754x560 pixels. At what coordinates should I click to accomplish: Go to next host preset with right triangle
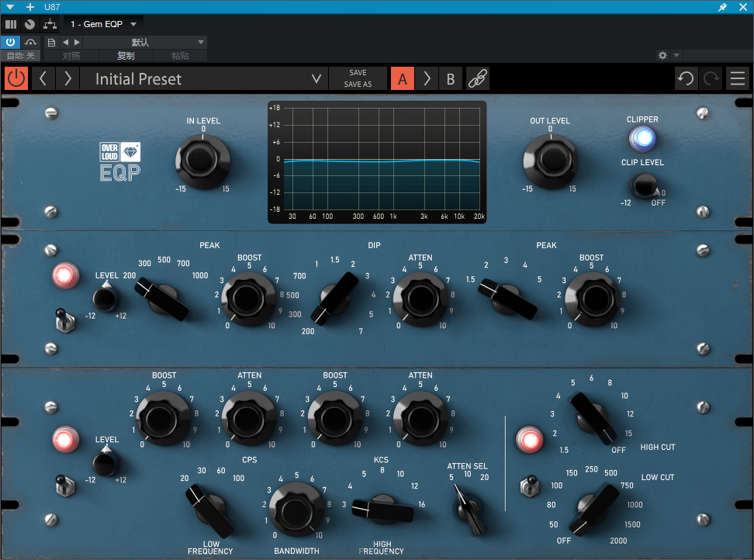click(x=77, y=43)
